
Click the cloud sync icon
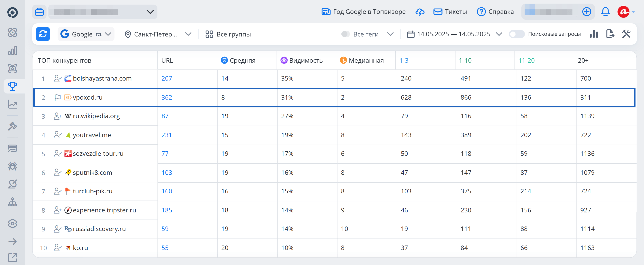coord(420,12)
